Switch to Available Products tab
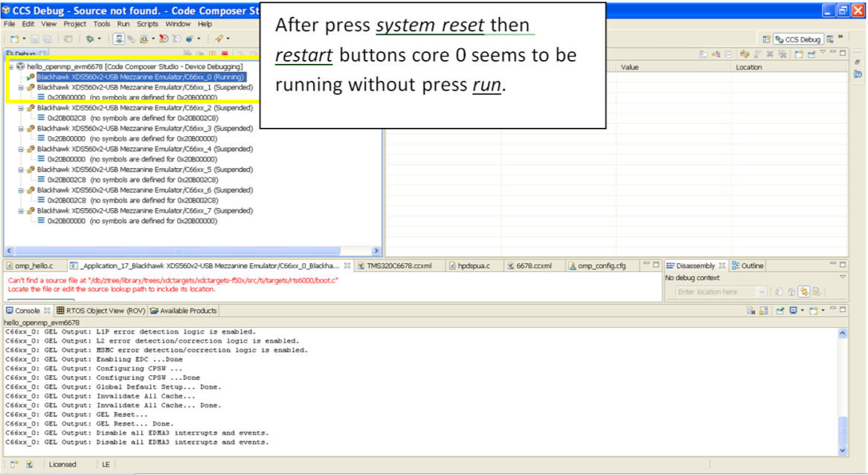This screenshot has height=475, width=868. [x=183, y=311]
